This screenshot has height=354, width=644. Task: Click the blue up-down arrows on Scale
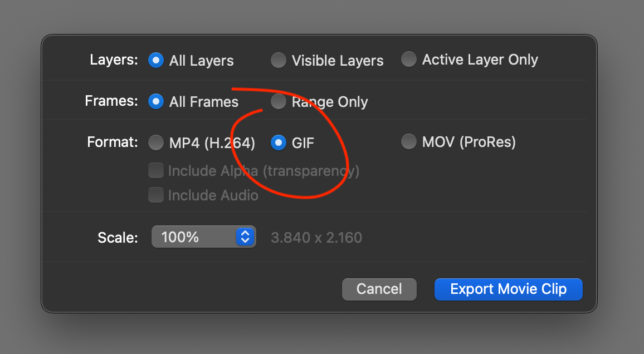245,237
